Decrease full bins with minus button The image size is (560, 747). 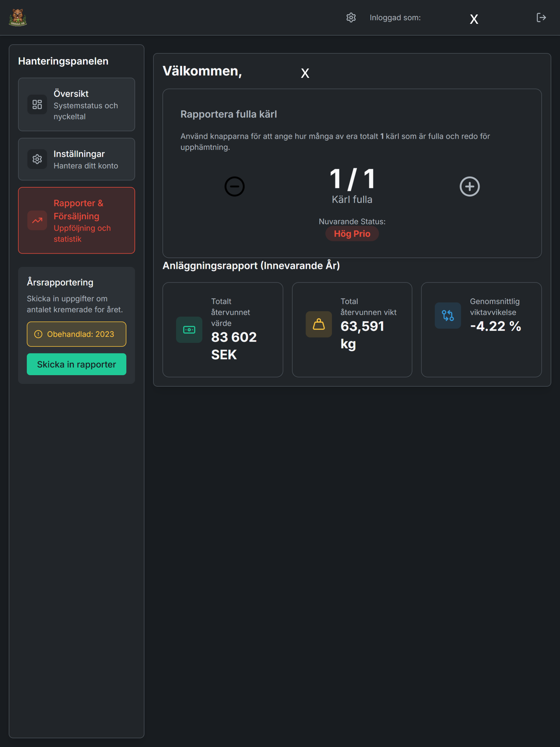[234, 186]
